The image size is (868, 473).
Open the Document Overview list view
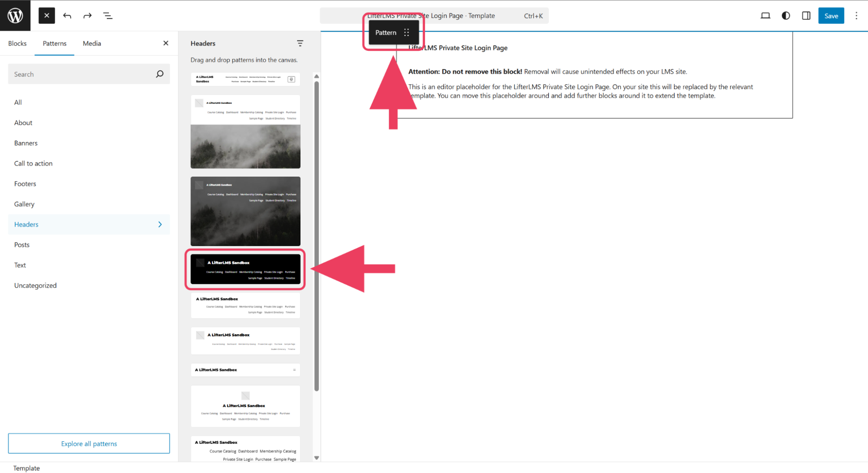click(x=108, y=16)
